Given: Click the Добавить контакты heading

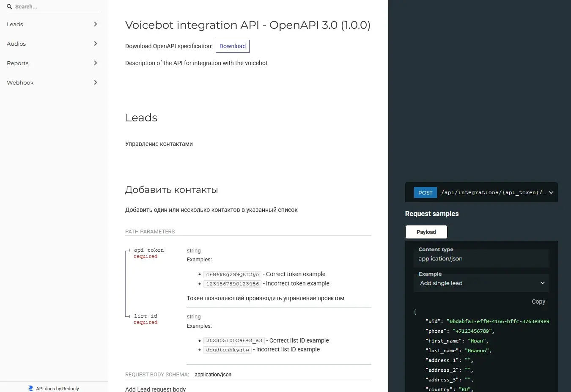Looking at the screenshot, I should click(x=172, y=190).
